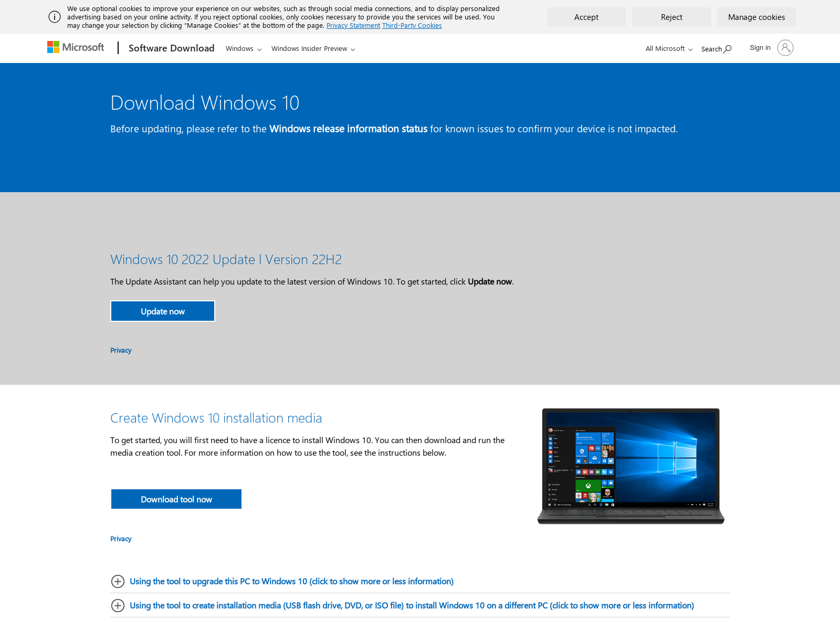Open Windows release information status link
This screenshot has height=630, width=840.
(349, 129)
